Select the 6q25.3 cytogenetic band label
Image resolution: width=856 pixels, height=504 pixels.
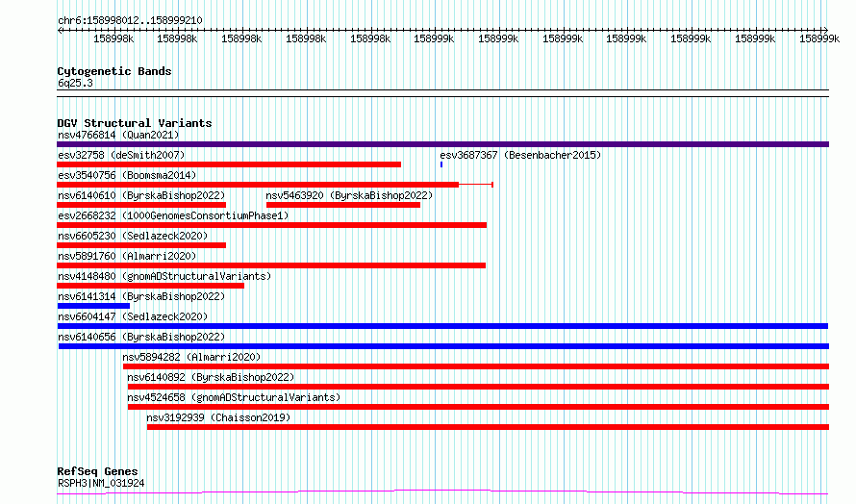coord(75,83)
